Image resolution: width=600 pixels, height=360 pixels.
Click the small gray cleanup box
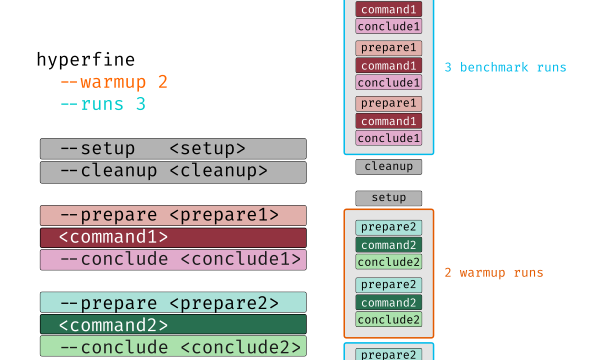[388, 167]
